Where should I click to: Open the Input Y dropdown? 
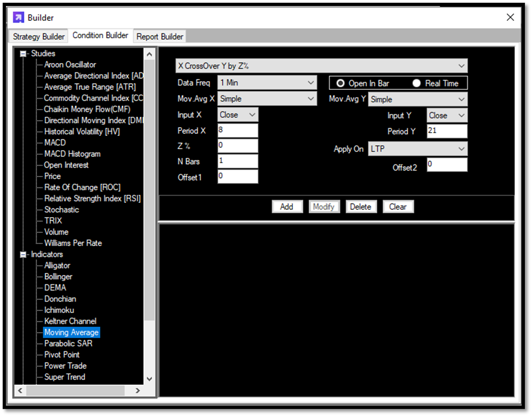[447, 115]
